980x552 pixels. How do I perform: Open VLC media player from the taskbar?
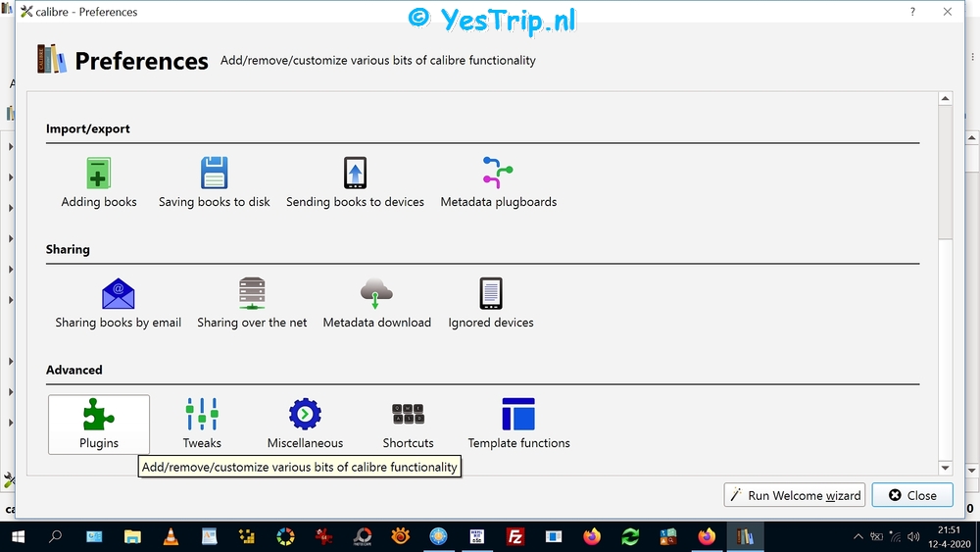(x=171, y=536)
